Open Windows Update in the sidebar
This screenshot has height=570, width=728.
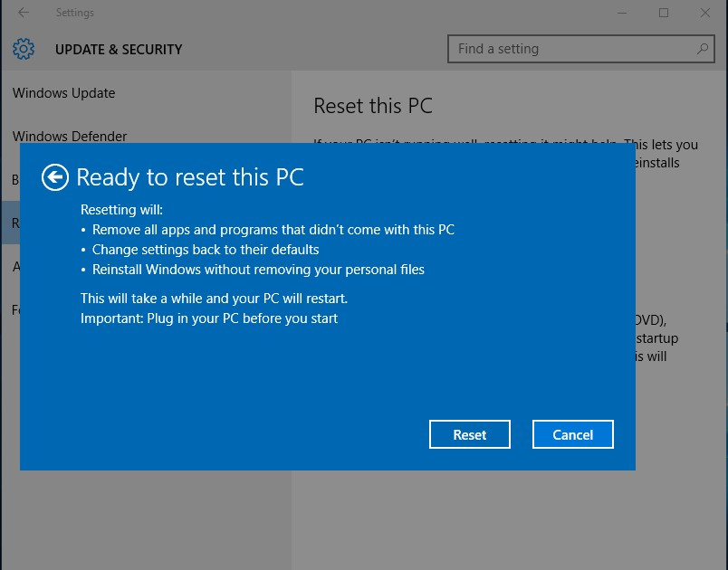[64, 93]
